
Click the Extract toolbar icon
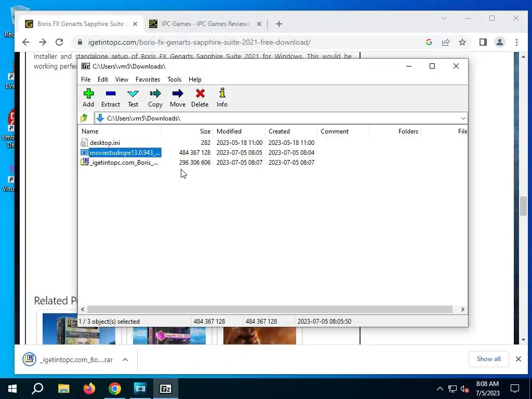click(111, 98)
